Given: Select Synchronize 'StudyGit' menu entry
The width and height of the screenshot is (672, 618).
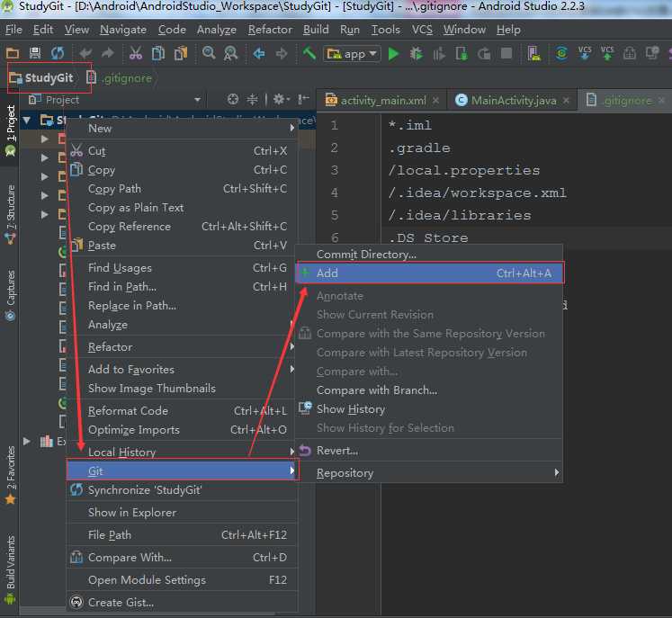Looking at the screenshot, I should tap(182, 490).
